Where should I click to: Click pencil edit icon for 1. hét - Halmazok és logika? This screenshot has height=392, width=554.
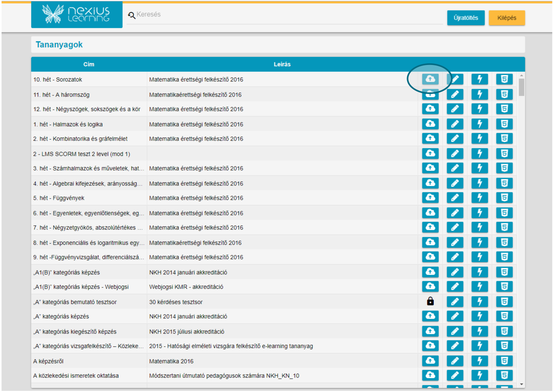[455, 124]
